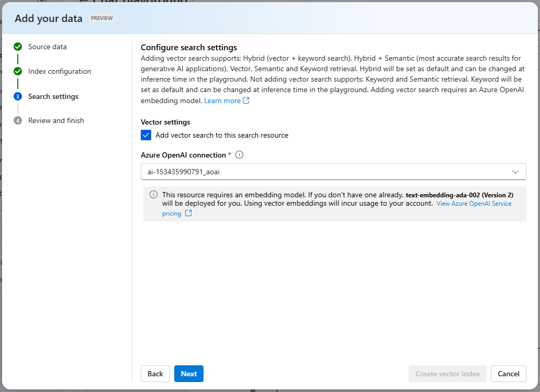Image resolution: width=540 pixels, height=392 pixels.
Task: Click the external-link icon after Learn more
Action: pos(246,100)
